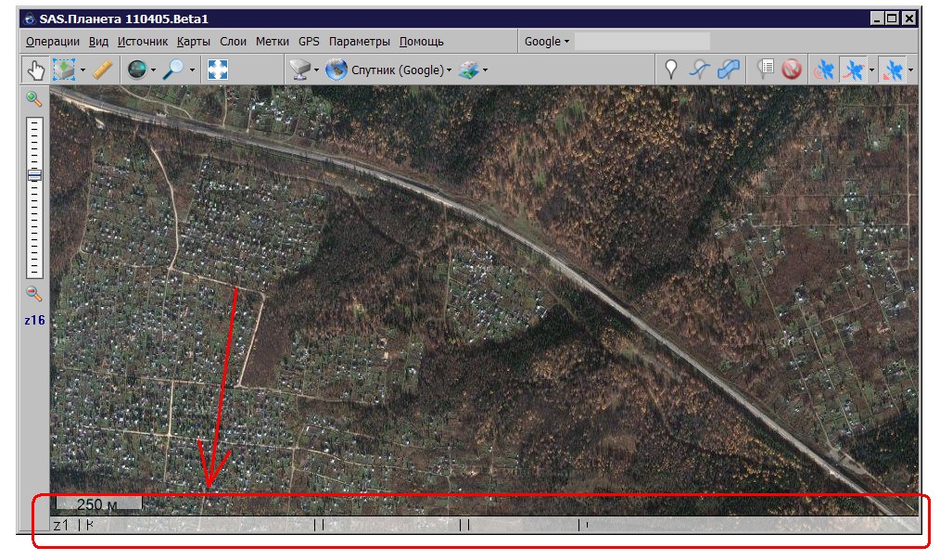Click the search input field near Google
The height and width of the screenshot is (560, 940).
(x=641, y=41)
